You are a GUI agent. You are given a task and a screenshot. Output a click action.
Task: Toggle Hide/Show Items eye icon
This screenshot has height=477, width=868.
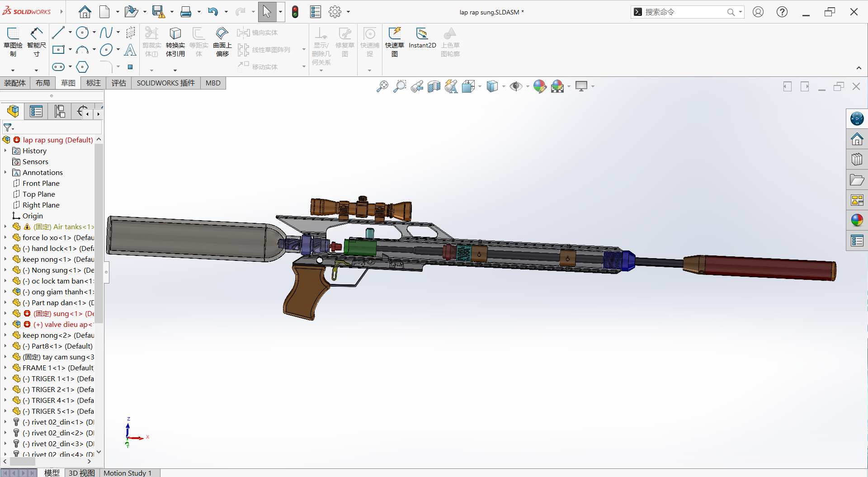click(515, 86)
